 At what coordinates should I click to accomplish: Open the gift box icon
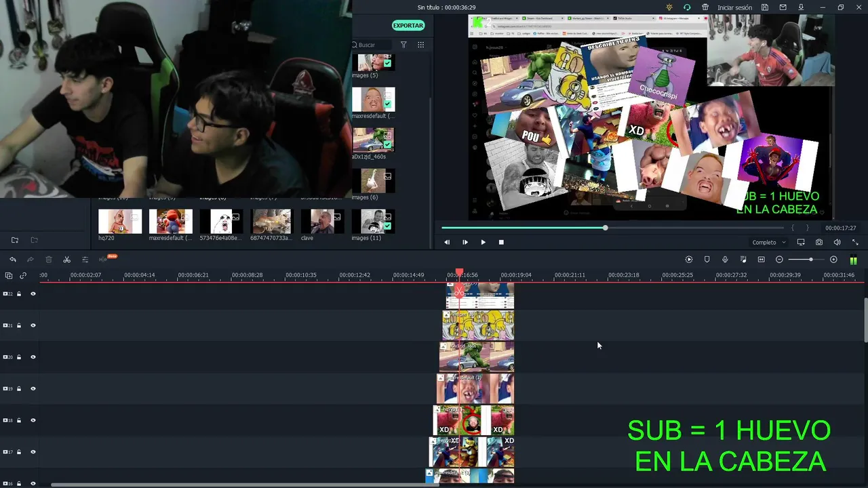pyautogui.click(x=705, y=7)
